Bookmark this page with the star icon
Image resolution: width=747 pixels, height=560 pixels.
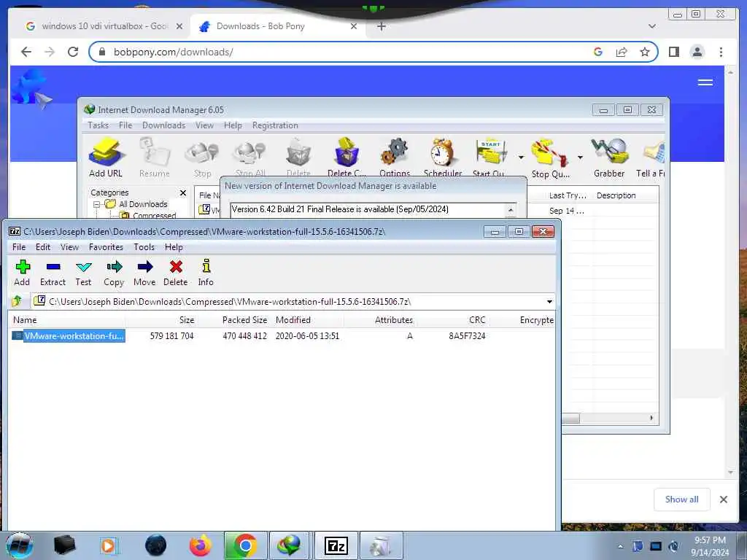[645, 52]
